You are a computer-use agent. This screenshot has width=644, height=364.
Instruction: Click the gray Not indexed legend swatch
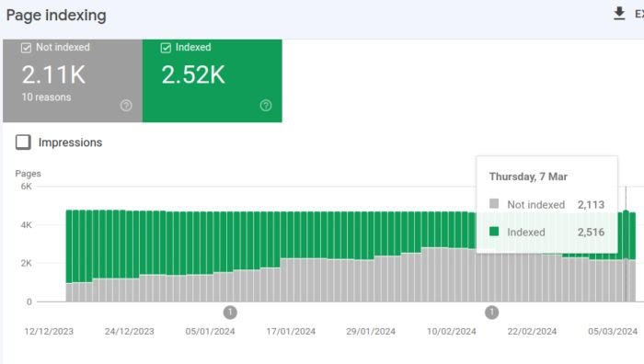[494, 203]
